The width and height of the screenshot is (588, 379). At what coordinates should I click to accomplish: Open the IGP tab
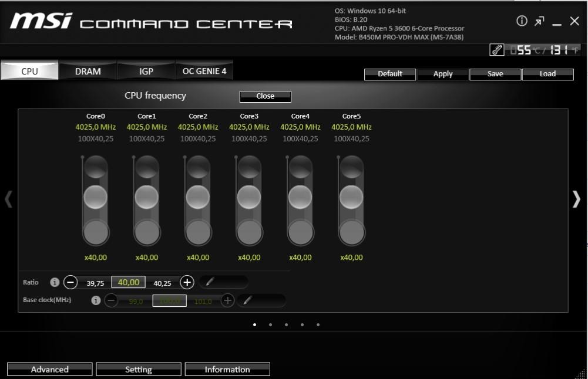coord(146,71)
